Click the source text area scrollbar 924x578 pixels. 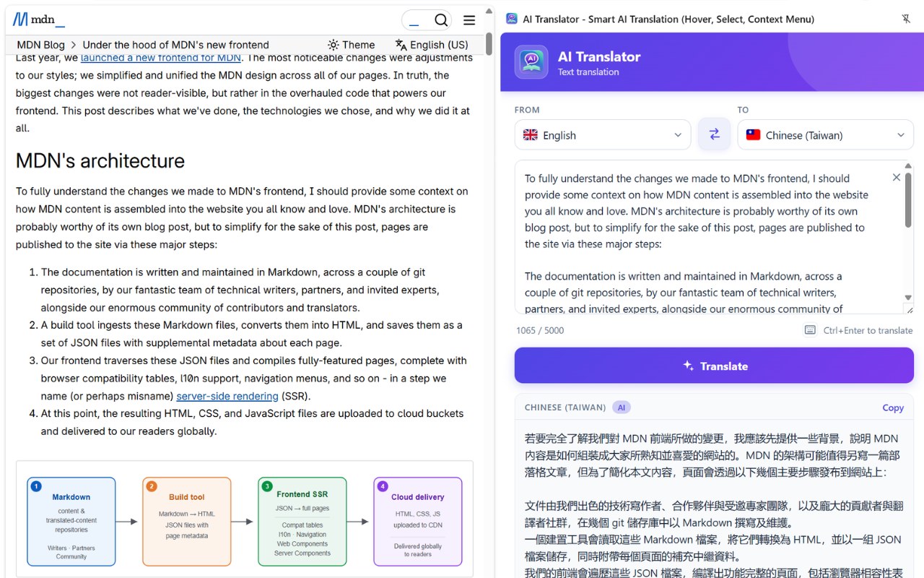point(908,199)
